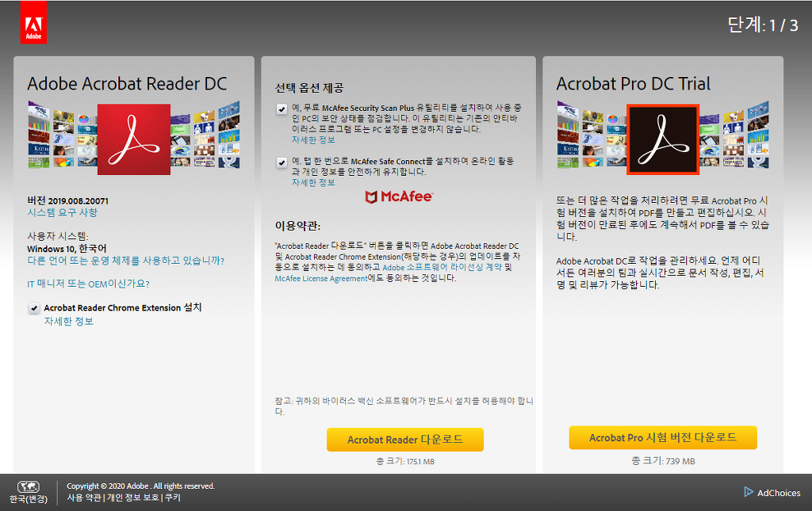Click the 이용약관: heading
The image size is (812, 511).
[298, 226]
